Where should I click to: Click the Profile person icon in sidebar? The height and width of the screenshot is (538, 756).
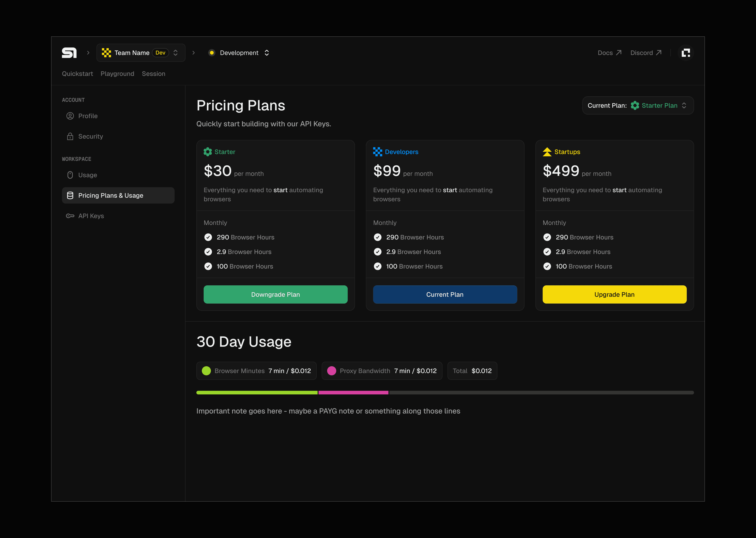coord(70,116)
